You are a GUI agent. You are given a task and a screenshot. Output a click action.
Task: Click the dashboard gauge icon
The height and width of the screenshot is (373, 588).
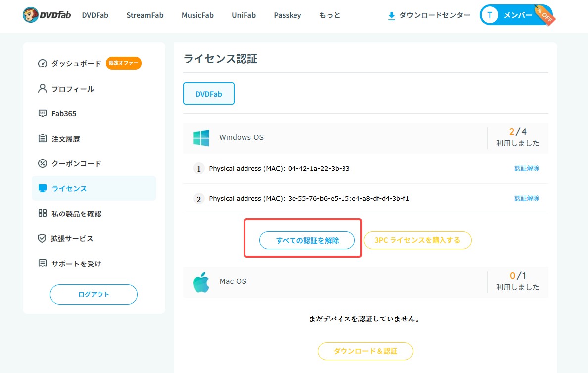(43, 63)
